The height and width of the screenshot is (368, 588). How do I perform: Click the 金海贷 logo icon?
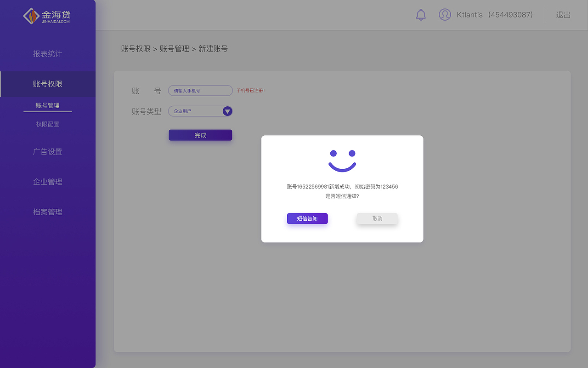pyautogui.click(x=31, y=15)
